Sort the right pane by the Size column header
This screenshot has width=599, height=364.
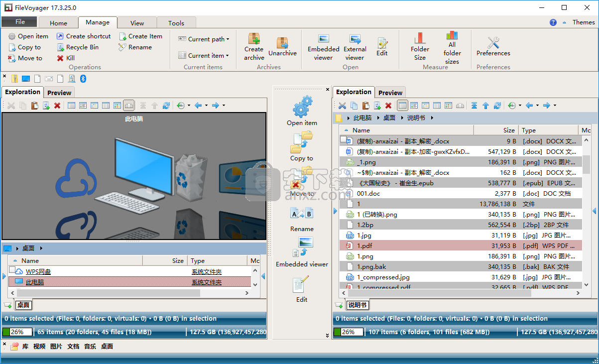coord(495,130)
